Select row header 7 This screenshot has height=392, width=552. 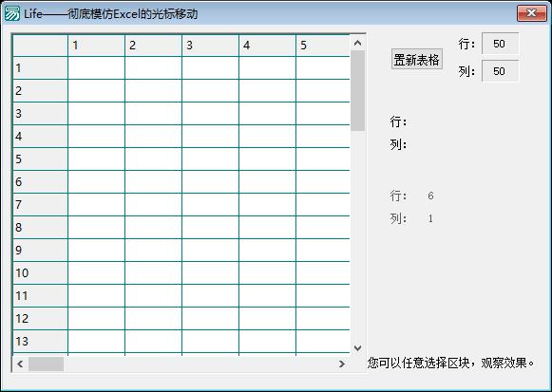point(40,205)
